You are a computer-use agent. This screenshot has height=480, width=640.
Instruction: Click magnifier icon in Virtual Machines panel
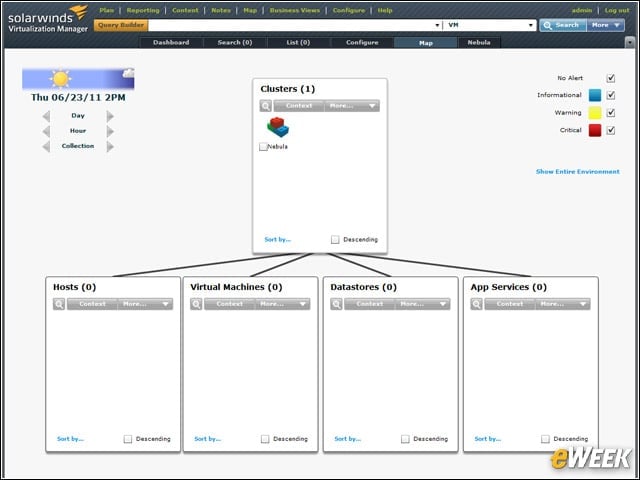point(196,304)
